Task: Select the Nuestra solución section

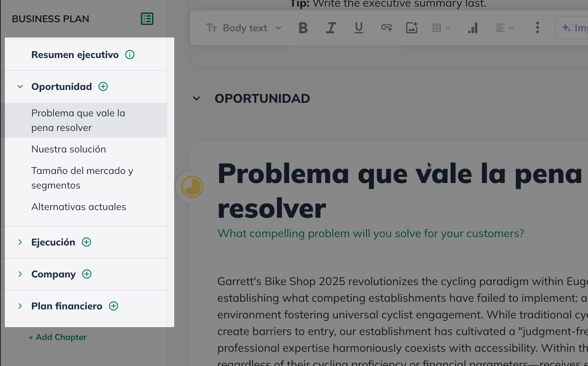Action: click(x=68, y=149)
